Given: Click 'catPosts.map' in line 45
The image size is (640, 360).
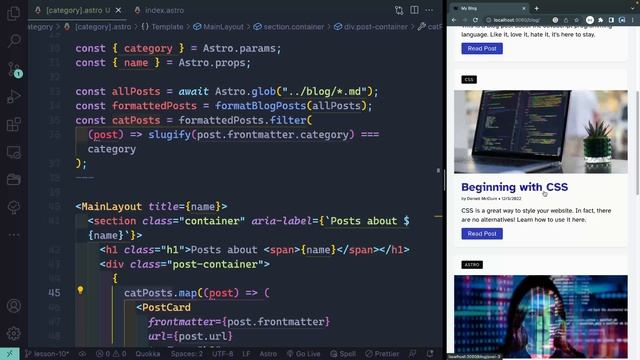Looking at the screenshot, I should tap(160, 293).
